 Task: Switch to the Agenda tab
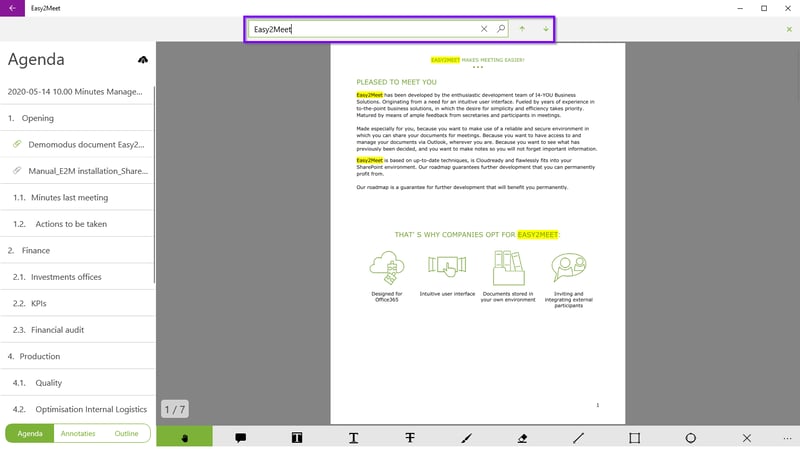30,433
